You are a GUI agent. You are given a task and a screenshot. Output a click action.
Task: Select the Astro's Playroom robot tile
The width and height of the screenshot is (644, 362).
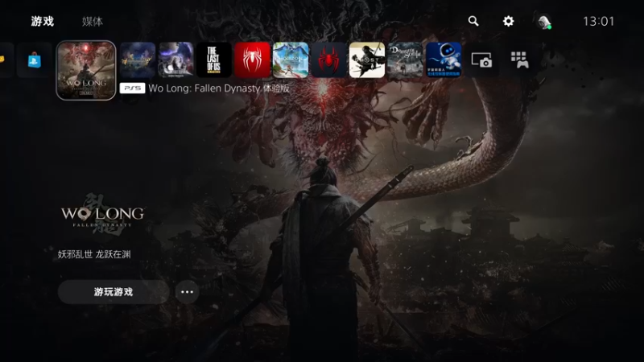444,60
